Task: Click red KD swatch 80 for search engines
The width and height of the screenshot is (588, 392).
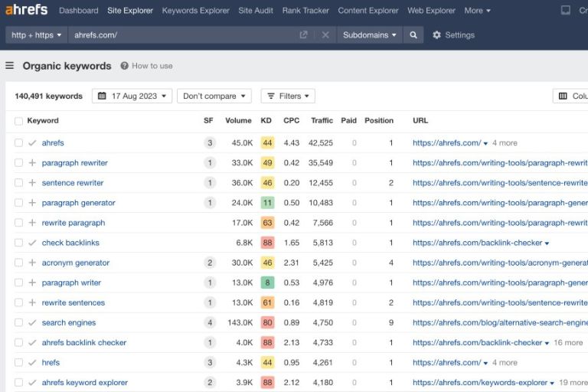Action: coord(267,322)
